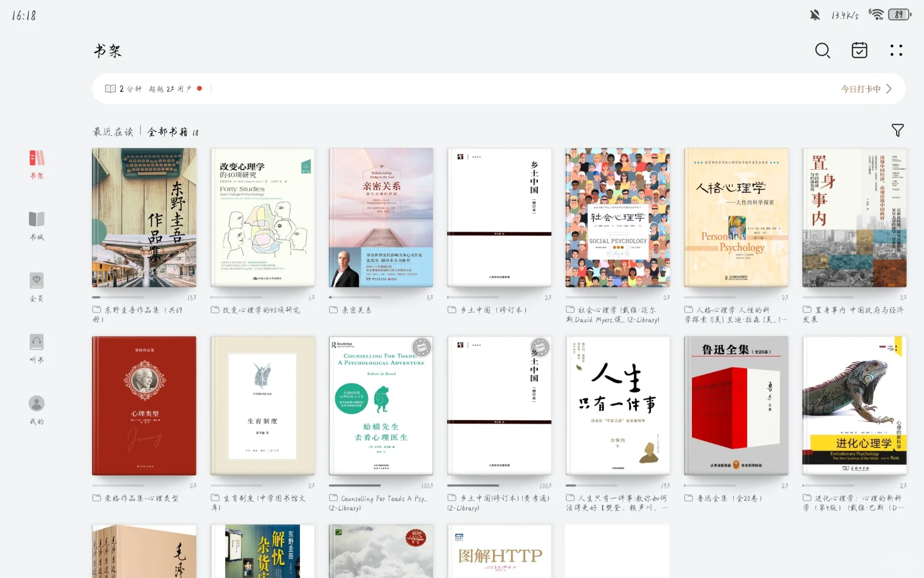Open 人格心理学 Personality Psychology cover
Image resolution: width=924 pixels, height=578 pixels.
(x=736, y=218)
